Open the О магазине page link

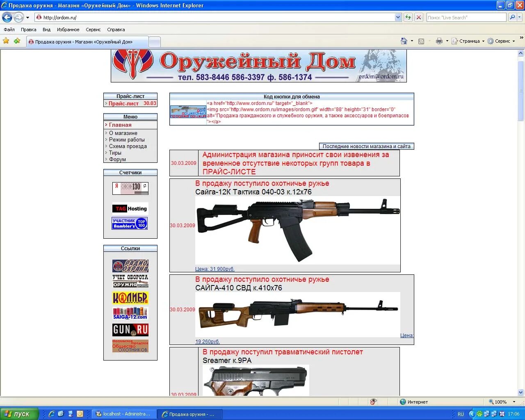123,133
